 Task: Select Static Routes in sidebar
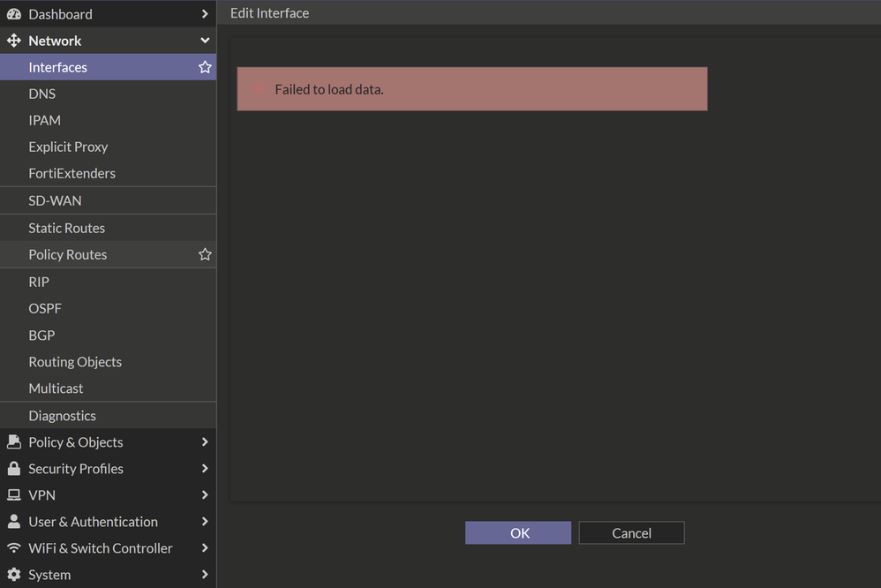[x=66, y=228]
